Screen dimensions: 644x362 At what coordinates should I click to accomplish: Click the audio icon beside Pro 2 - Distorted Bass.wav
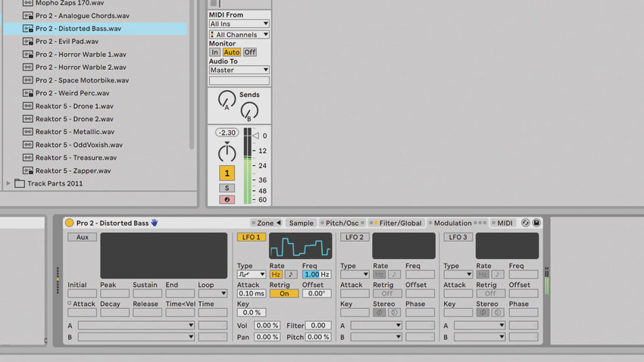(27, 29)
